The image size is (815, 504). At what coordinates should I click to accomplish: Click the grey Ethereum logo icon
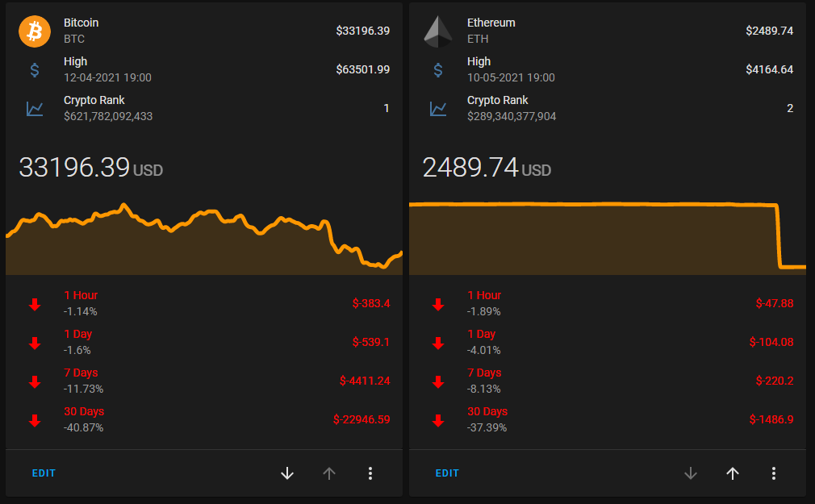pyautogui.click(x=438, y=31)
